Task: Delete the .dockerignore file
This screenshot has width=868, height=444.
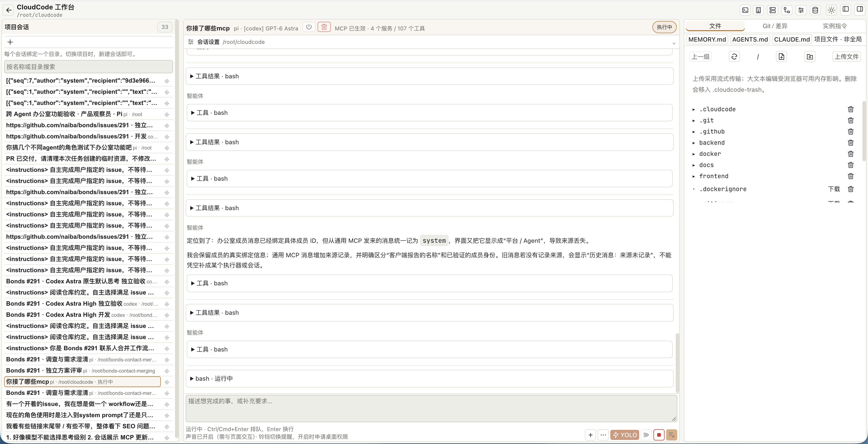Action: click(x=850, y=189)
